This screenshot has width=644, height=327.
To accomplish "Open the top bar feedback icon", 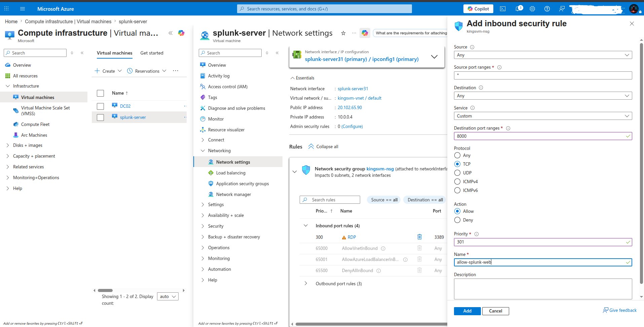I will pos(562,9).
